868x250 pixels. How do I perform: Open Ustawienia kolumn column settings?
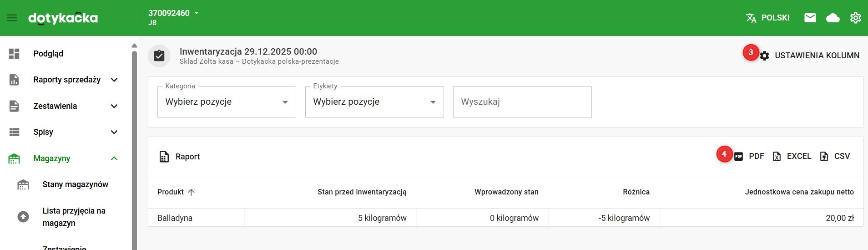tap(810, 56)
